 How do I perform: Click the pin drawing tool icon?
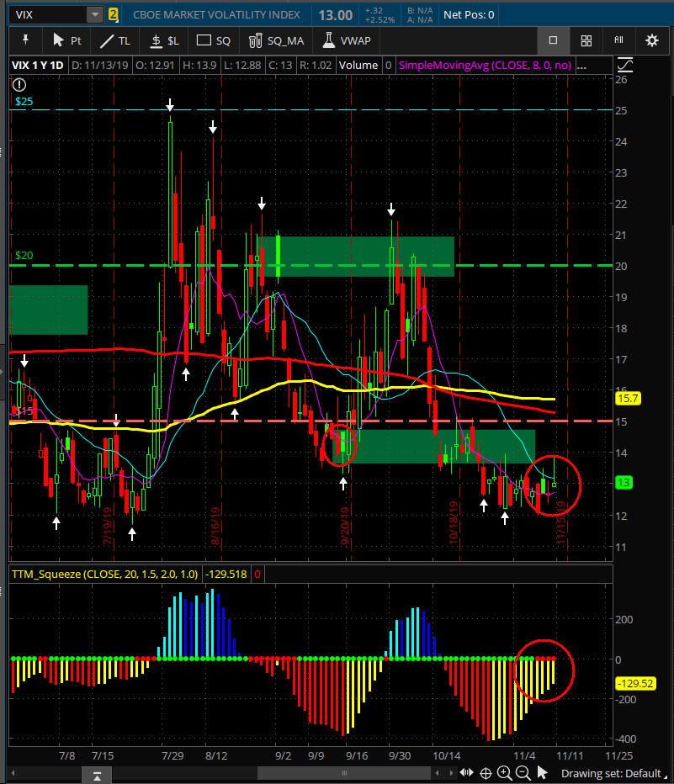pos(25,40)
